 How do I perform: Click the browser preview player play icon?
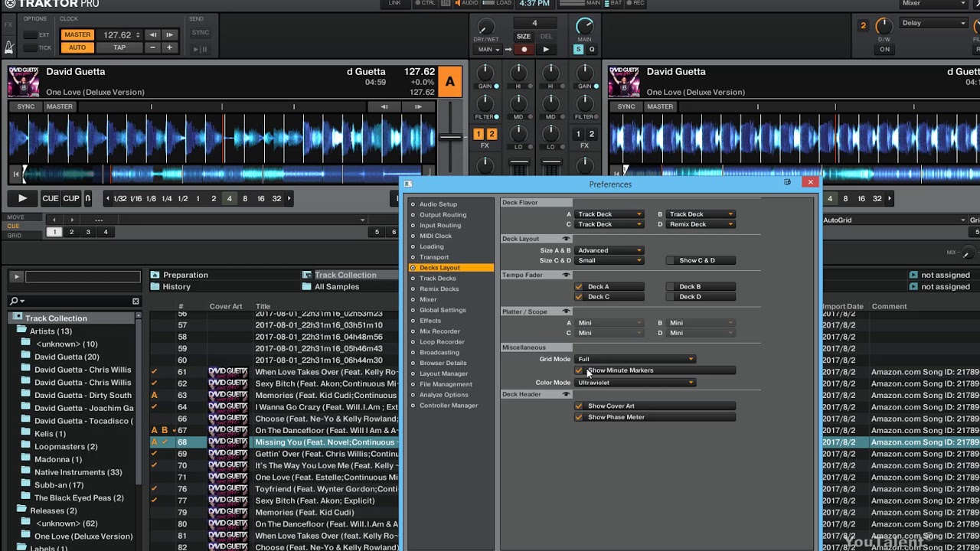pos(16,277)
